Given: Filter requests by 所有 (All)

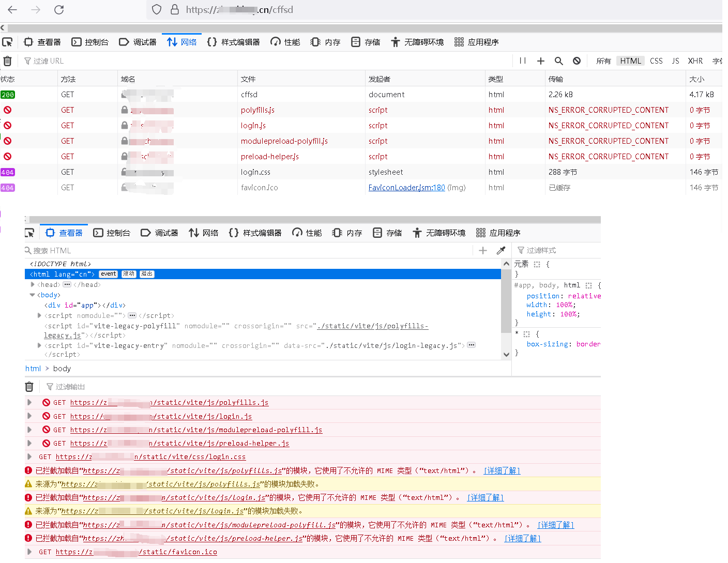Looking at the screenshot, I should (x=603, y=61).
